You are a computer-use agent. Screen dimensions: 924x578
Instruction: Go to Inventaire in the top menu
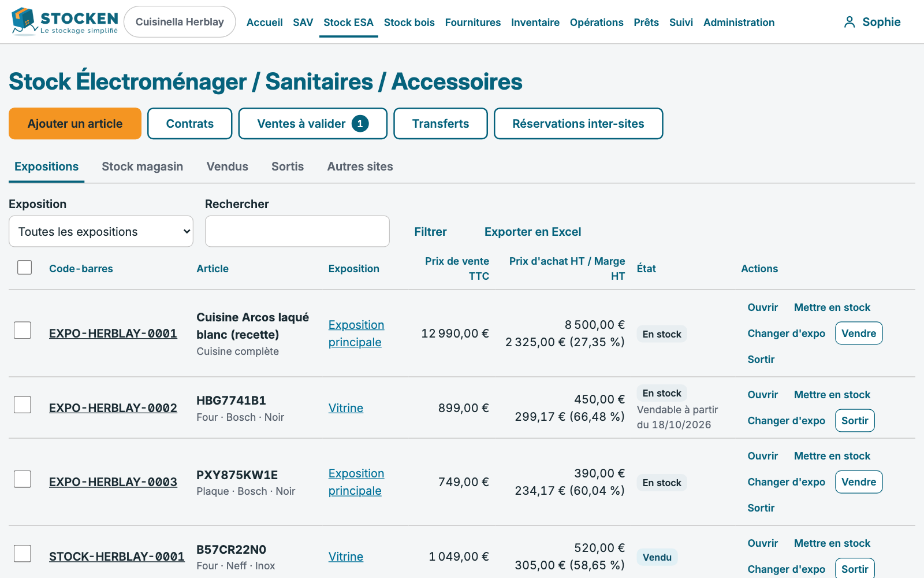click(535, 23)
